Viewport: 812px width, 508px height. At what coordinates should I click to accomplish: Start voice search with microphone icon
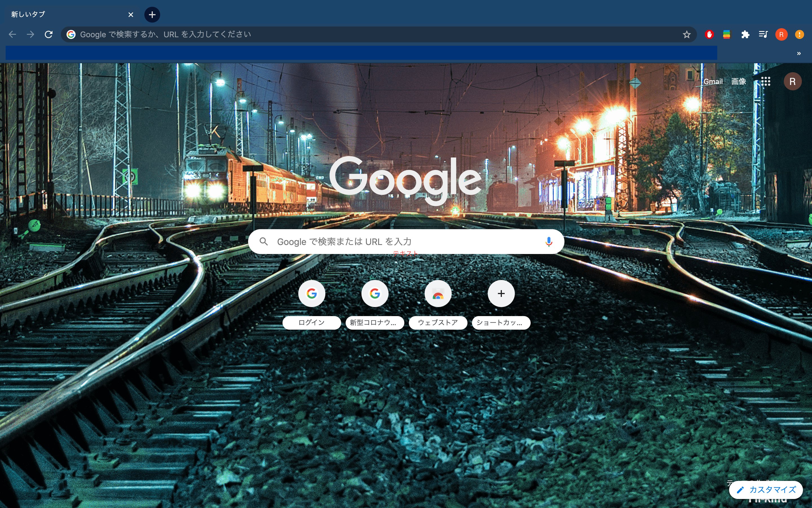click(549, 242)
